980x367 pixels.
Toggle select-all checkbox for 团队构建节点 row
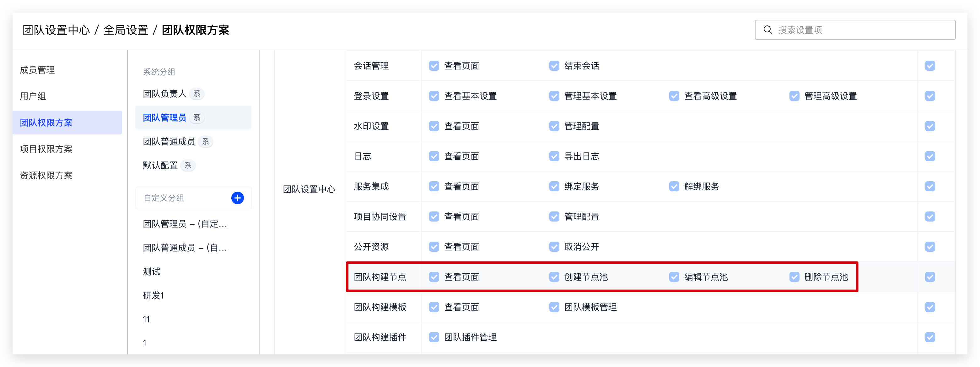[930, 277]
